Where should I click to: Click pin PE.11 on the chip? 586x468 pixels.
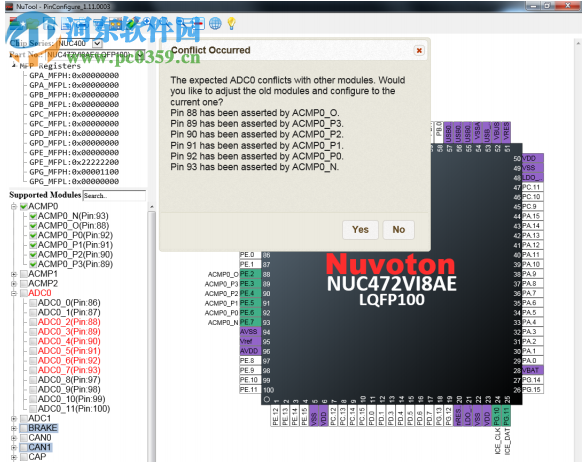[250, 390]
